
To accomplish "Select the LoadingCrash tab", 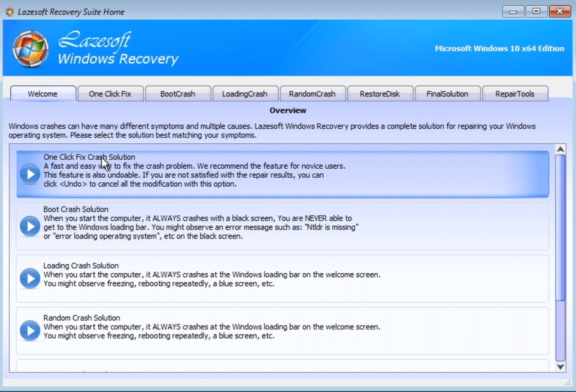I will [245, 93].
